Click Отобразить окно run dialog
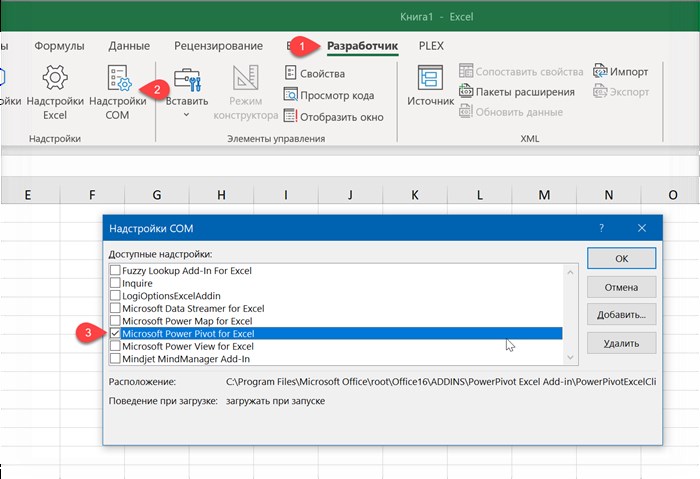This screenshot has height=479, width=700. point(334,117)
